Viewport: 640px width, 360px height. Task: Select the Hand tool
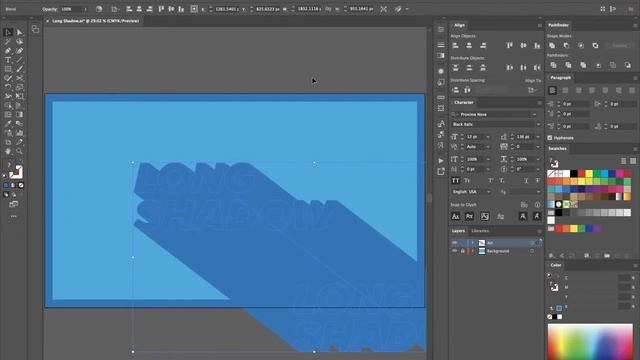pyautogui.click(x=8, y=151)
